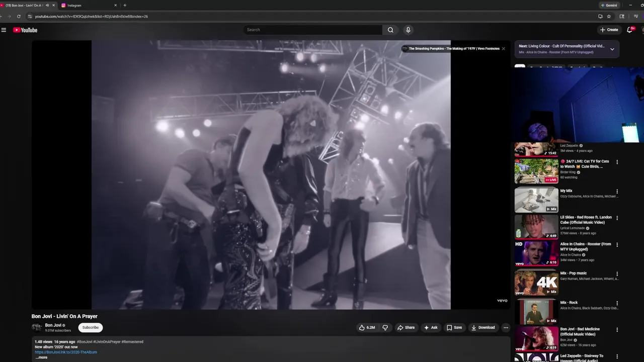The width and height of the screenshot is (644, 362).
Task: Expand the Next playlist panel chevron
Action: pos(612,49)
